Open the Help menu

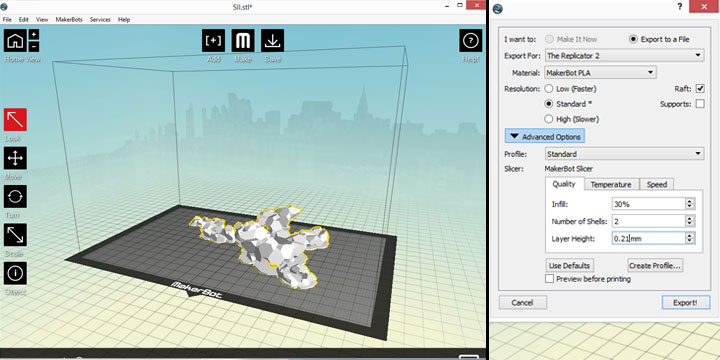(124, 20)
